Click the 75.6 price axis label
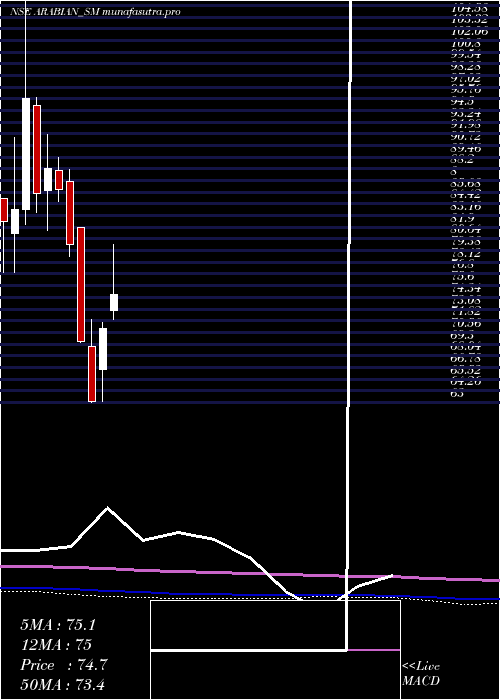 (x=460, y=277)
